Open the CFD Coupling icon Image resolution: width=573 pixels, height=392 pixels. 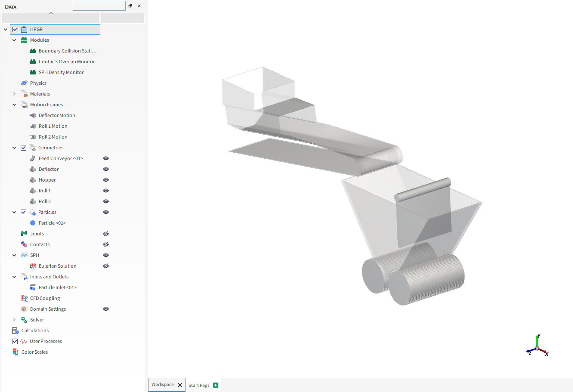coord(24,298)
